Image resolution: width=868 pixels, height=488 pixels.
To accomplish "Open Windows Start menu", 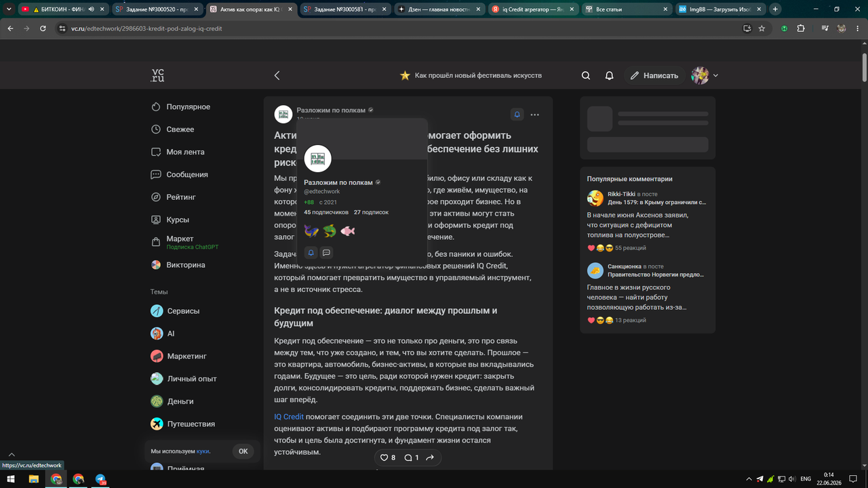I will tap(12, 479).
